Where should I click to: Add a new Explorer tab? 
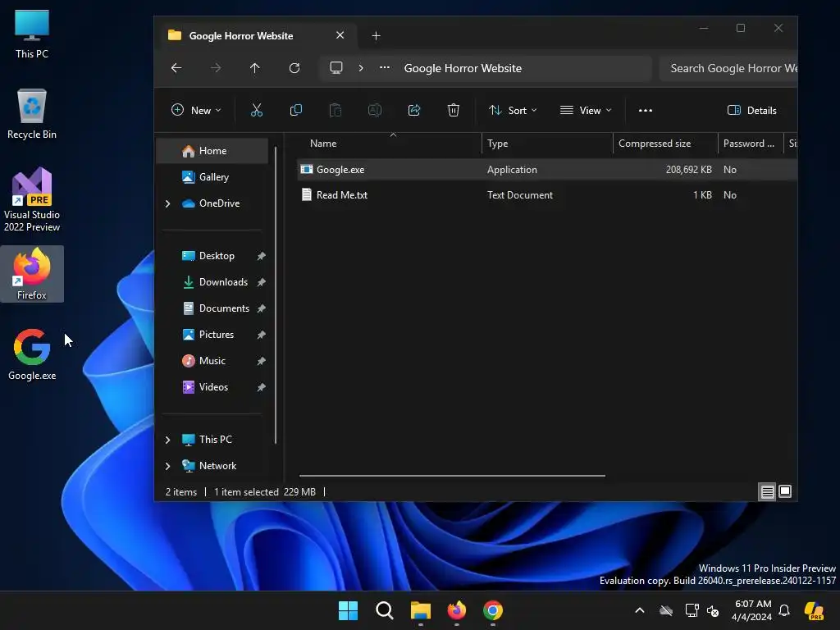[376, 36]
